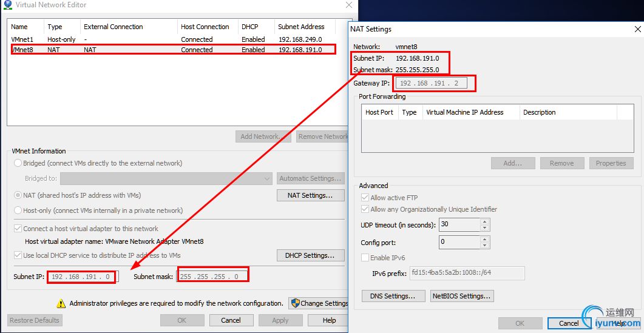The image size is (644, 333).
Task: Click the IPv6 prefix field
Action: coord(467,273)
